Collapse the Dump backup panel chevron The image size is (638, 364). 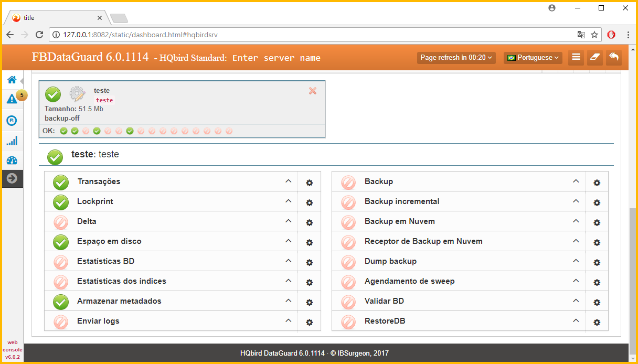pyautogui.click(x=576, y=261)
